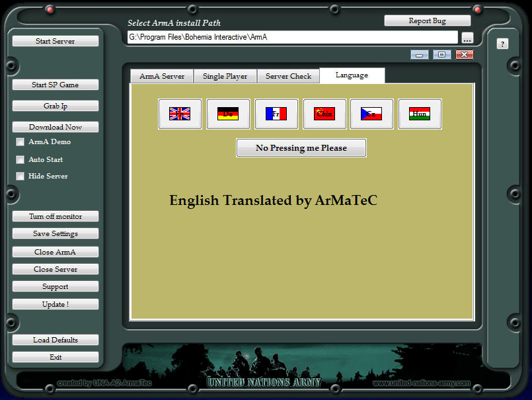Click the Load Defaults button
This screenshot has width=532, height=400.
coord(56,340)
